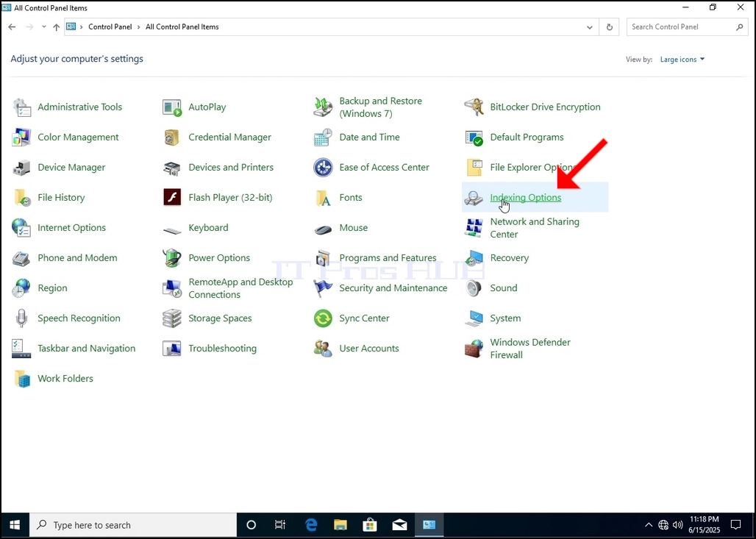The image size is (756, 539).
Task: Open the Credential Manager icon
Action: pos(172,138)
